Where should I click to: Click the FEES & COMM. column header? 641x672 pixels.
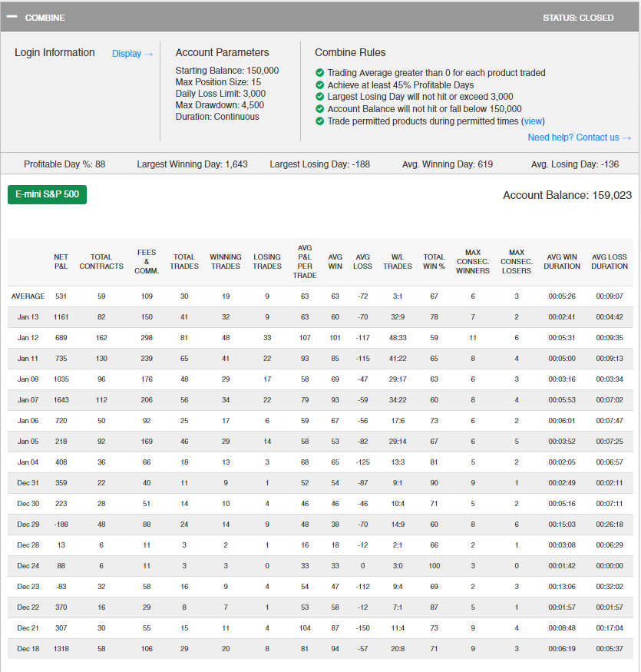tap(146, 262)
